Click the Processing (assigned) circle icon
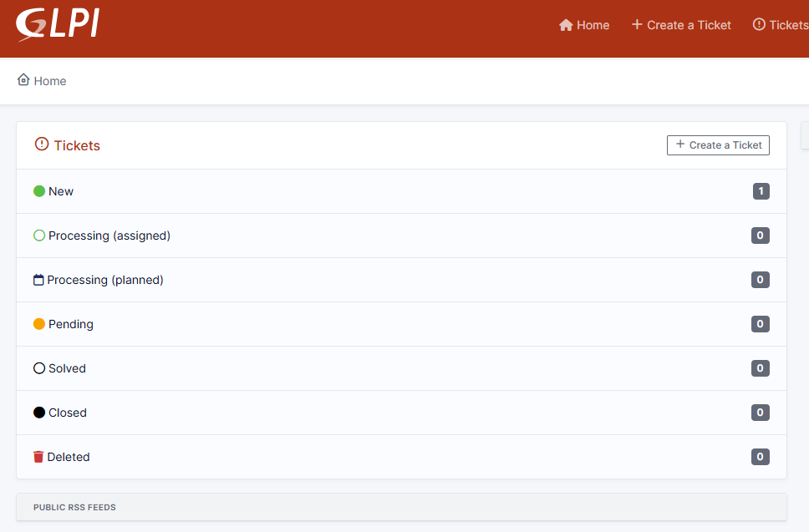 pos(39,236)
